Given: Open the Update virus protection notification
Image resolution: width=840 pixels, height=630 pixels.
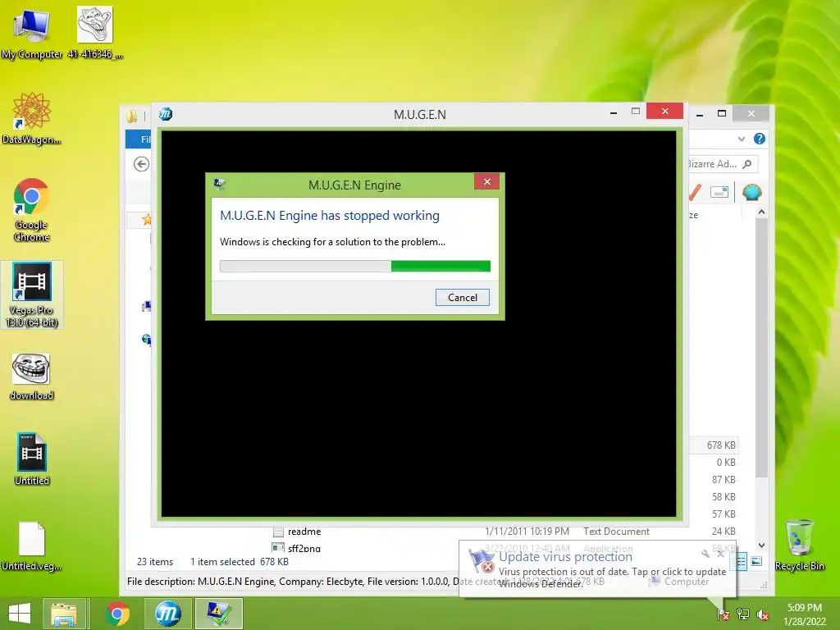Looking at the screenshot, I should tap(597, 569).
